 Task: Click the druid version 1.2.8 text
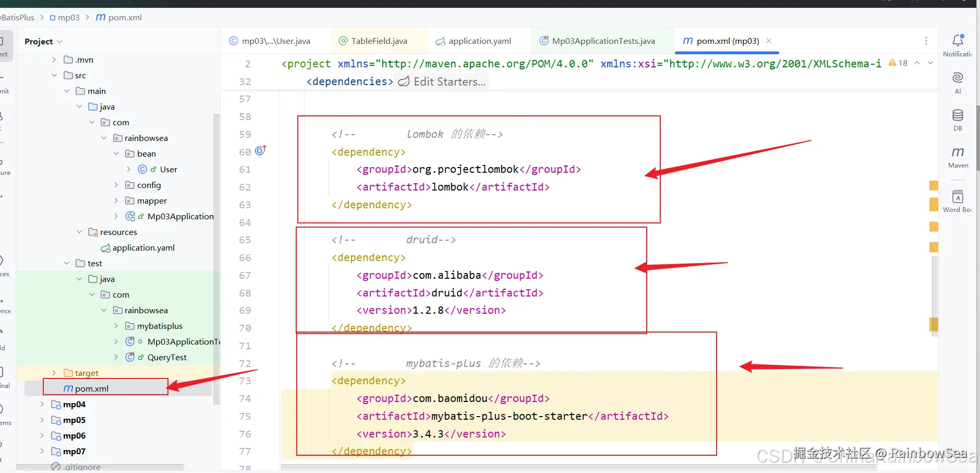(x=428, y=310)
